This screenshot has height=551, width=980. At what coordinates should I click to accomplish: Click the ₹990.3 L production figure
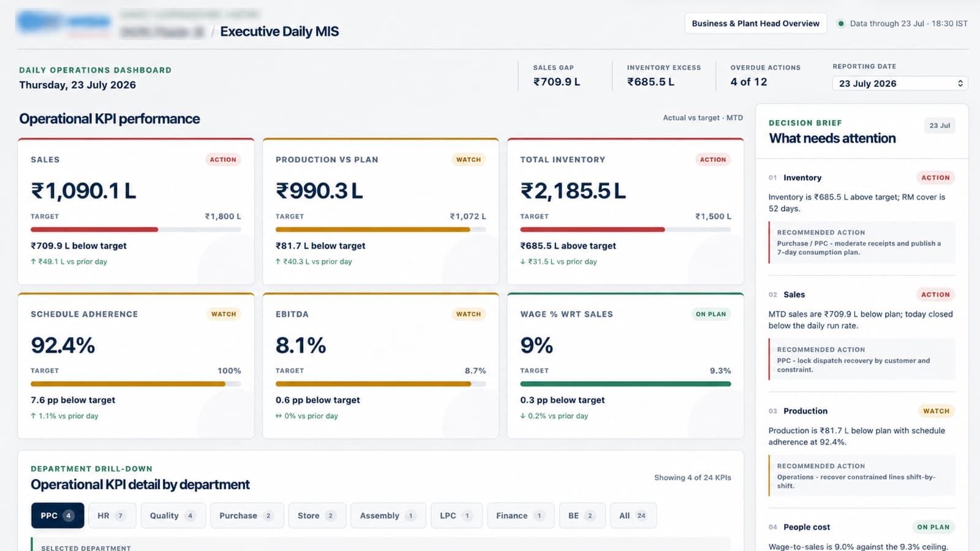(319, 191)
